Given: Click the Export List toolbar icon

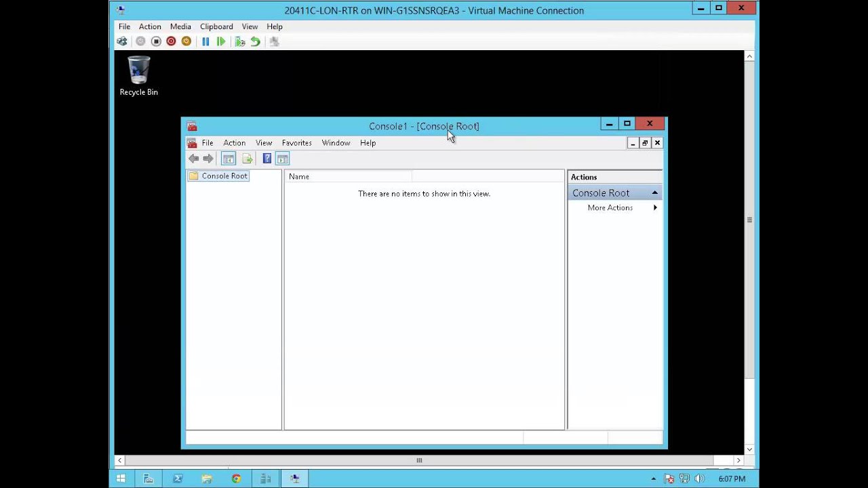Looking at the screenshot, I should click(x=248, y=159).
